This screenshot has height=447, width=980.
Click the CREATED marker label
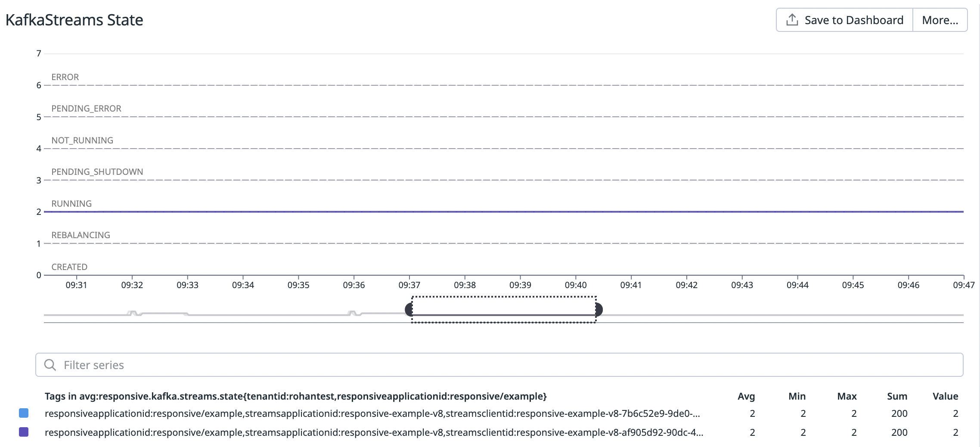pos(69,267)
